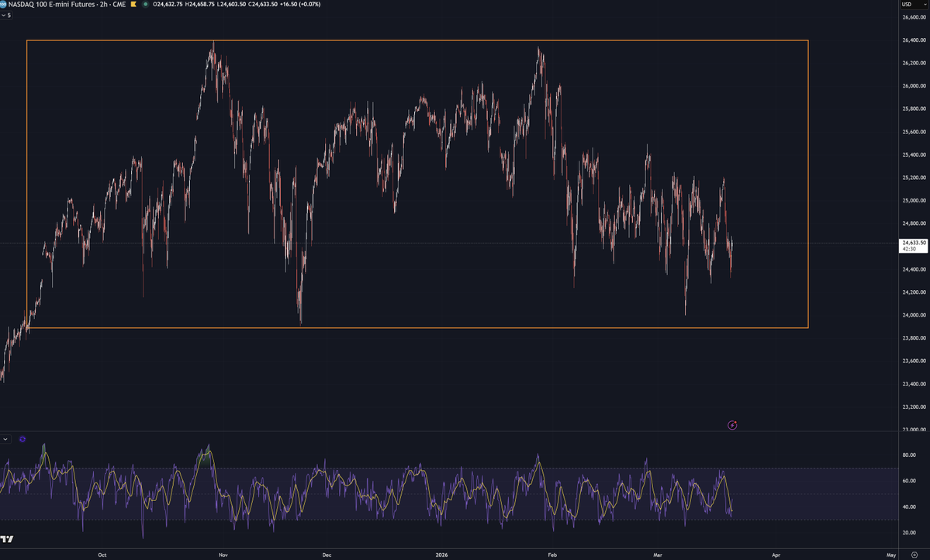The width and height of the screenshot is (930, 560).
Task: Click the green market status dot
Action: 145,4
